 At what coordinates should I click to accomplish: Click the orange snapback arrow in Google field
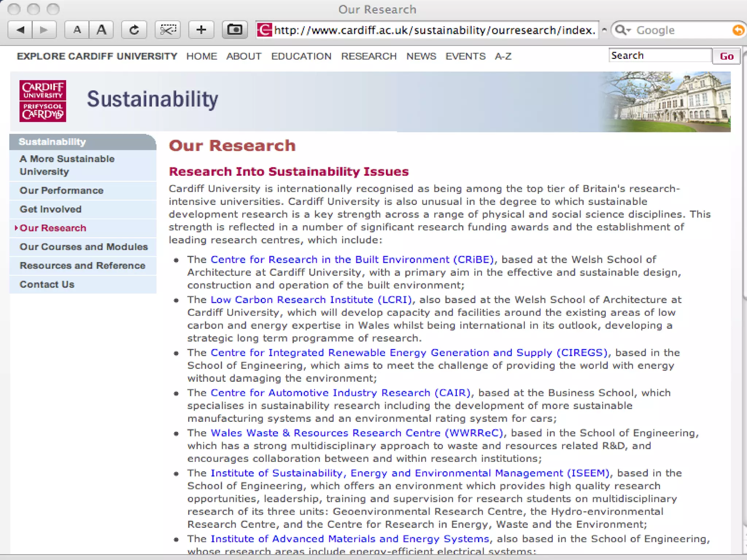[x=738, y=30]
